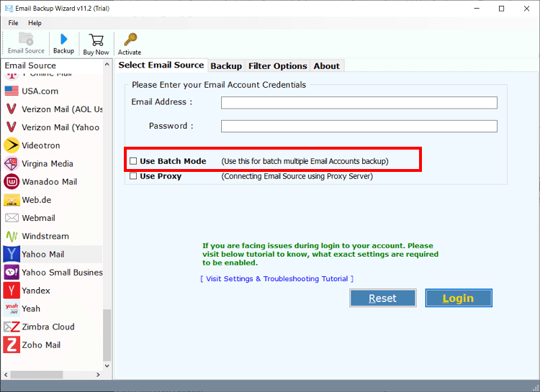Pick the Wanadoo Mail icon
Viewport: 540px width, 392px height.
pyautogui.click(x=12, y=182)
